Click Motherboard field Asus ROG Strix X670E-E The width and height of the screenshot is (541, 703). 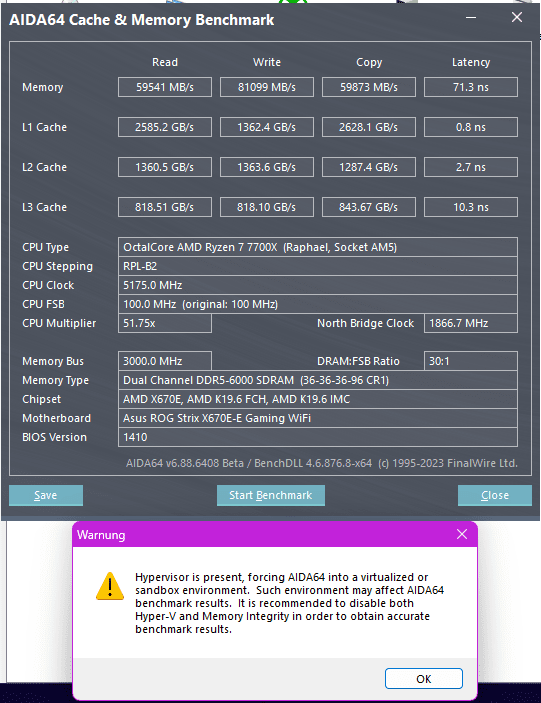tap(318, 418)
